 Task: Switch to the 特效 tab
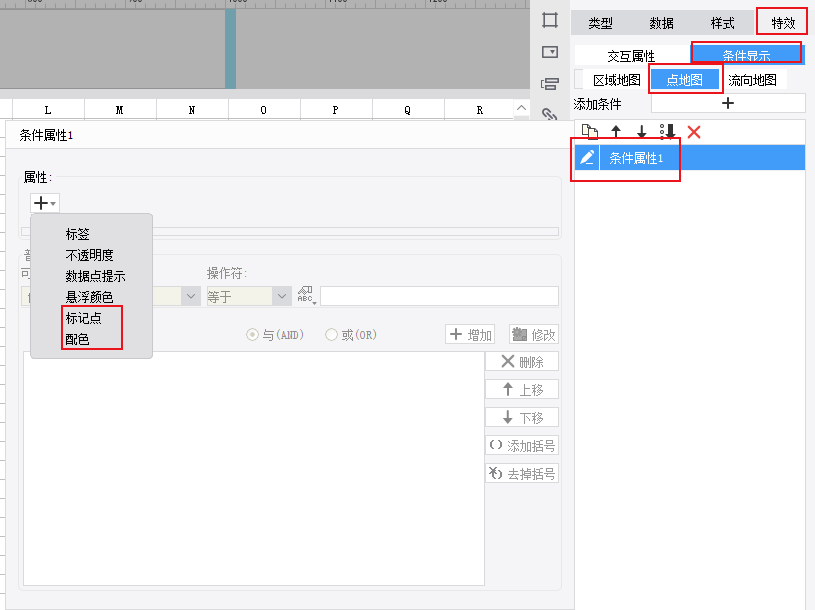(783, 23)
